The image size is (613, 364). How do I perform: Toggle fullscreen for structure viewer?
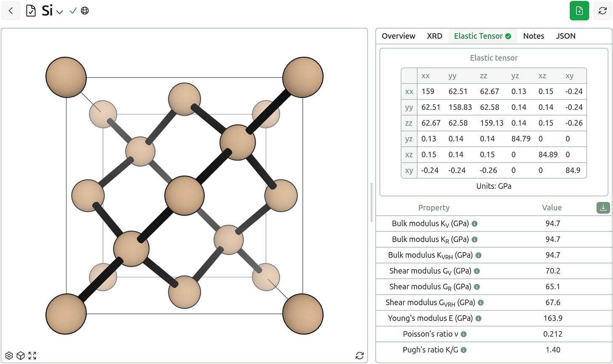pos(32,356)
